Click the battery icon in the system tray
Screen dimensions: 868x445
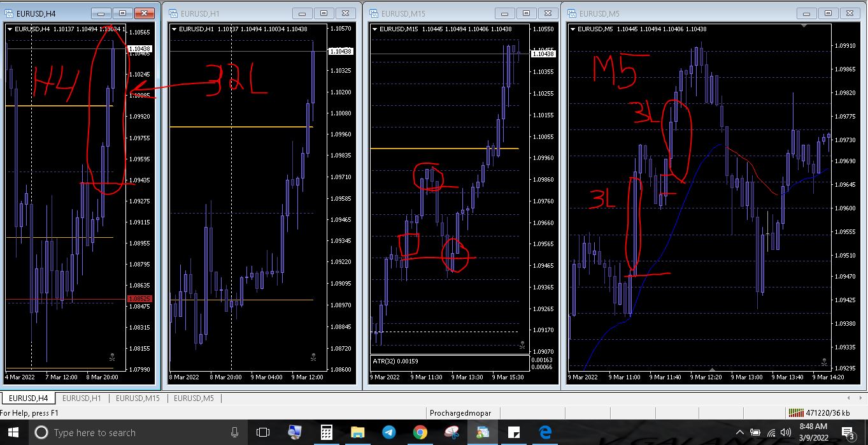[x=755, y=433]
